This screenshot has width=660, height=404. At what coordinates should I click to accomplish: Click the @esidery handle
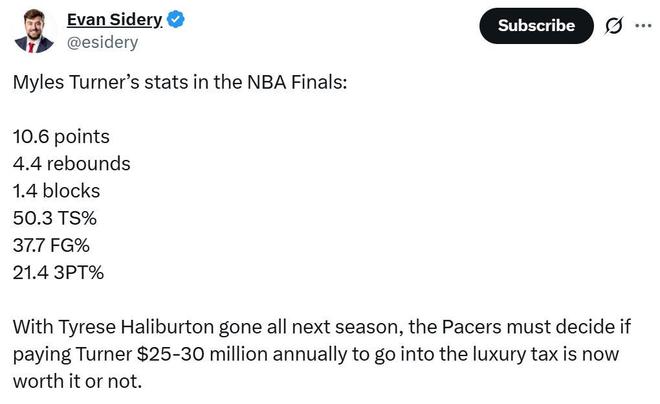102,42
